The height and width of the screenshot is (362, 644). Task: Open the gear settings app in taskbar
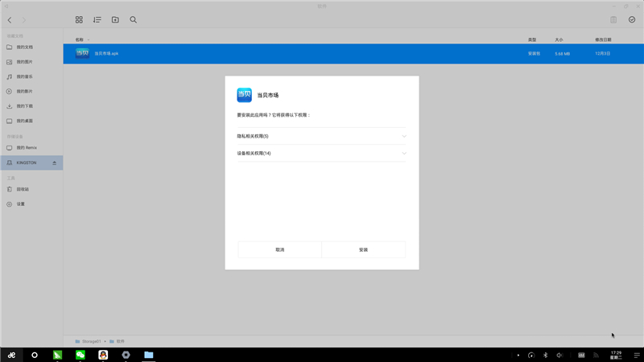(x=126, y=355)
